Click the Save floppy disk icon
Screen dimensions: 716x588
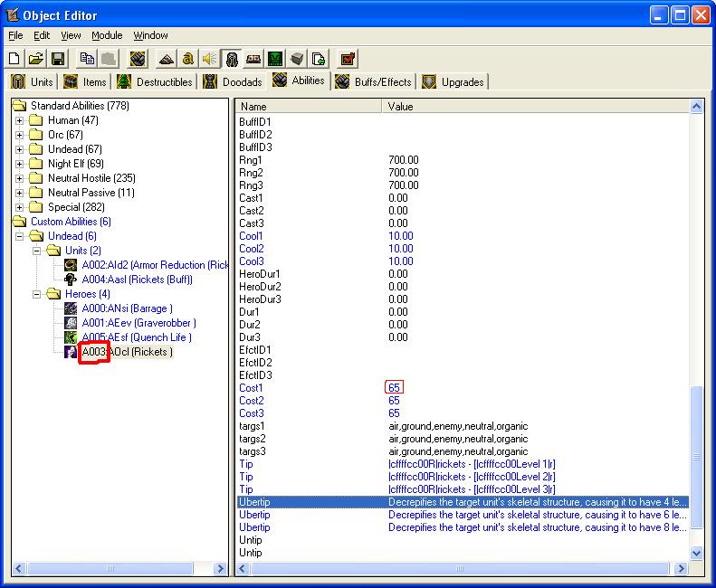click(58, 59)
